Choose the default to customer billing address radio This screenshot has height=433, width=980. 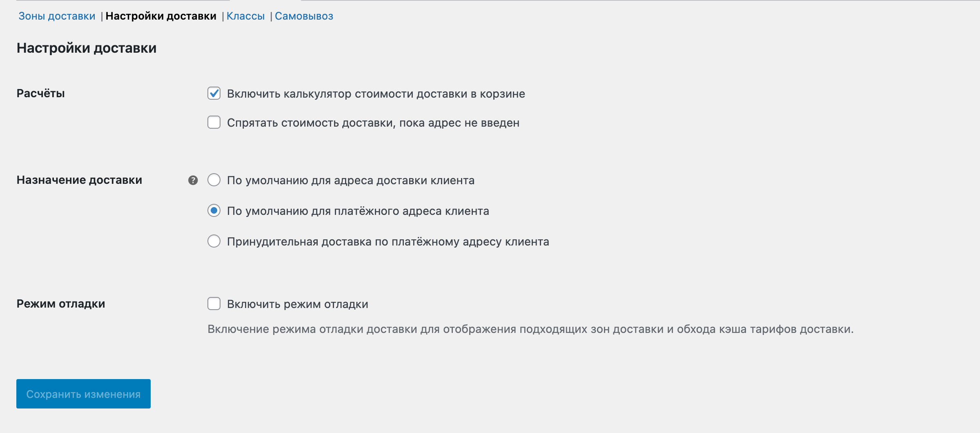214,211
